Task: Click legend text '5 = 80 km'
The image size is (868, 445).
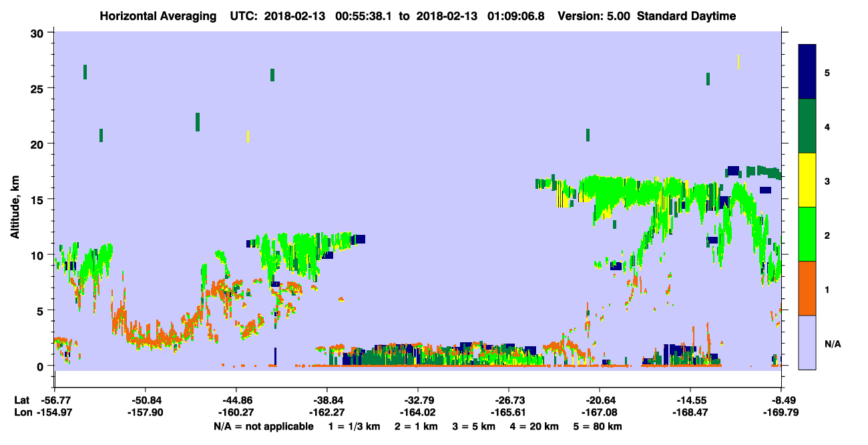Action: click(x=598, y=426)
